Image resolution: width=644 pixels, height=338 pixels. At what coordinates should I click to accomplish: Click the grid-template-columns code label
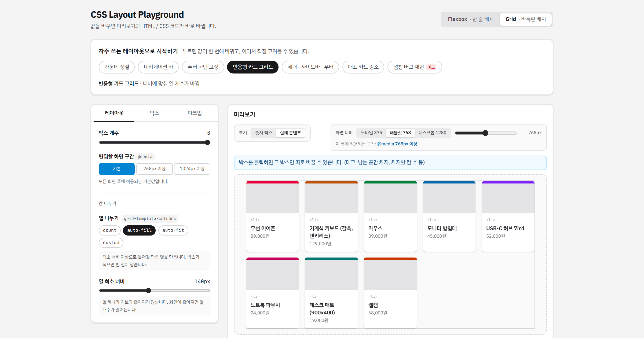pyautogui.click(x=150, y=219)
